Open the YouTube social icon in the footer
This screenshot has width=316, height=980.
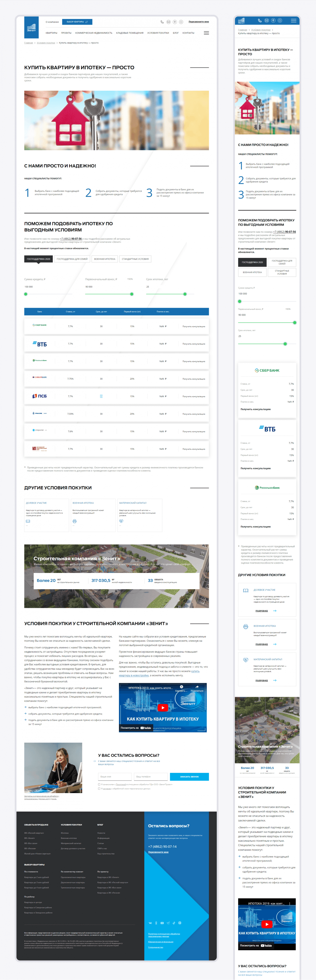click(x=162, y=923)
